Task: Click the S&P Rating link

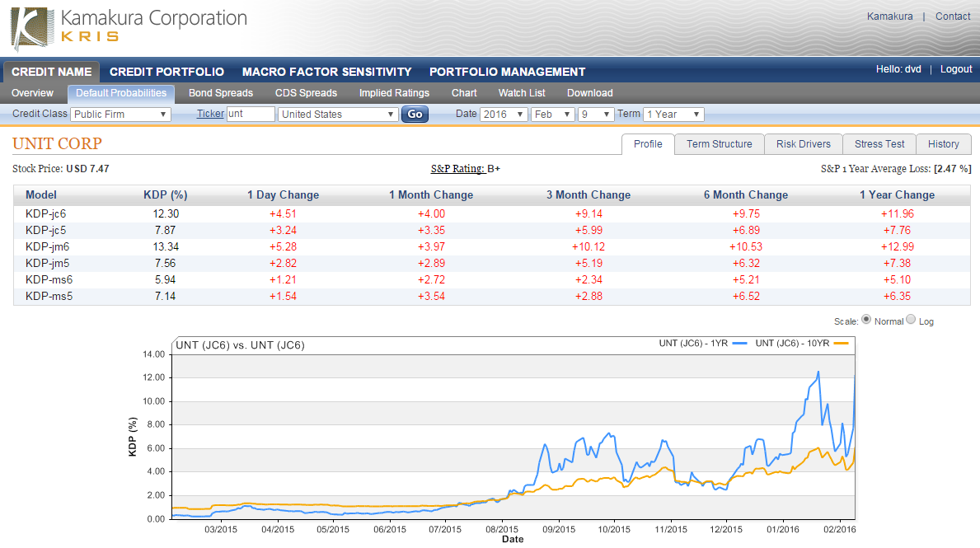Action: [x=457, y=169]
